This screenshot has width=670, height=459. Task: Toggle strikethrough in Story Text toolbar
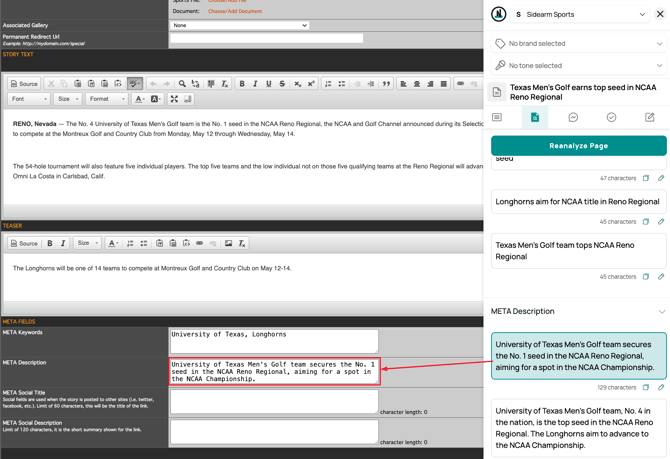(x=282, y=84)
